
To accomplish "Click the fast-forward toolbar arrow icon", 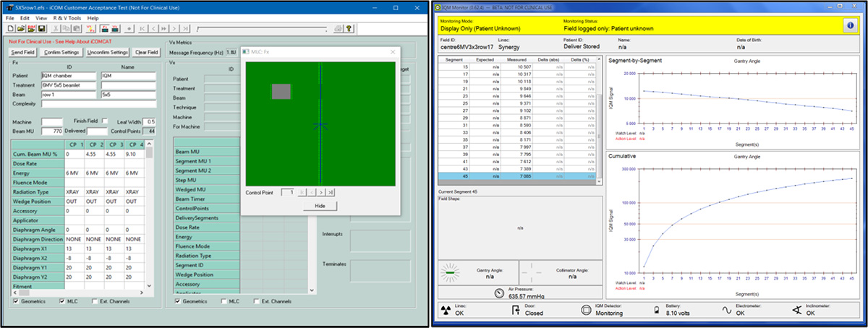I will [x=163, y=28].
